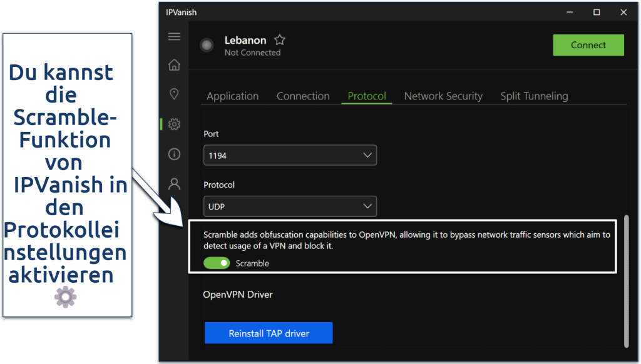Open the Info circle icon
Viewport: 641px width, 364px height.
click(x=174, y=154)
